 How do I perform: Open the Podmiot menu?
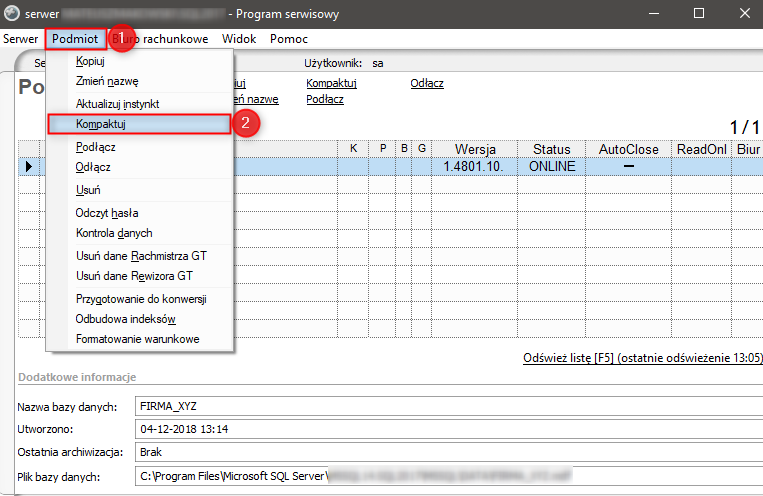pyautogui.click(x=75, y=39)
